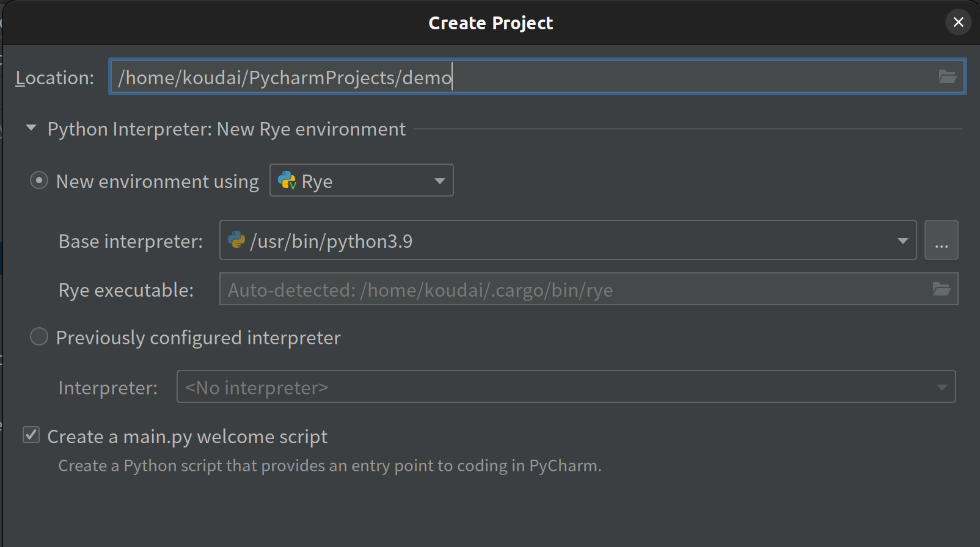The width and height of the screenshot is (980, 547).
Task: Click the Rye executable browse folder icon
Action: click(x=941, y=289)
